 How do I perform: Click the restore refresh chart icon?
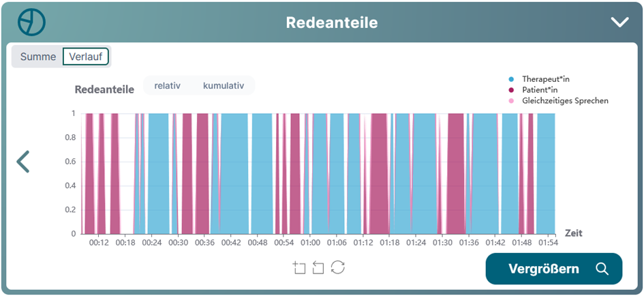pyautogui.click(x=338, y=267)
